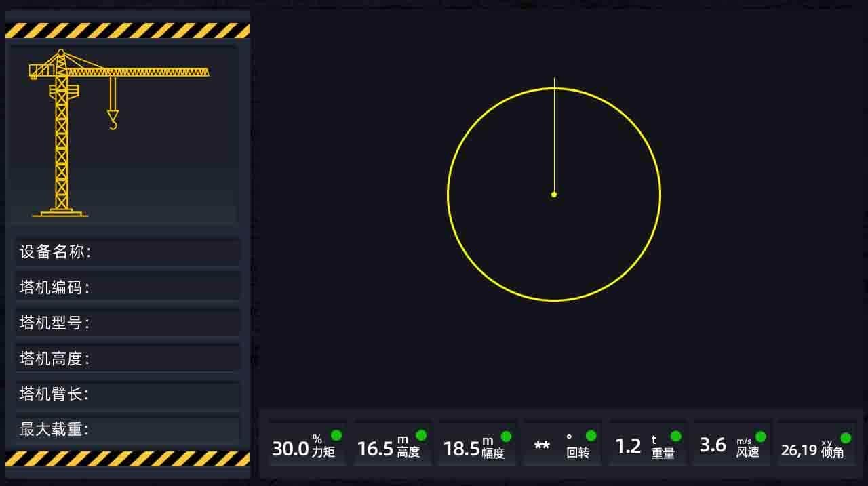The height and width of the screenshot is (486, 868).
Task: Click the 30.0 torque percentage value
Action: pyautogui.click(x=290, y=449)
